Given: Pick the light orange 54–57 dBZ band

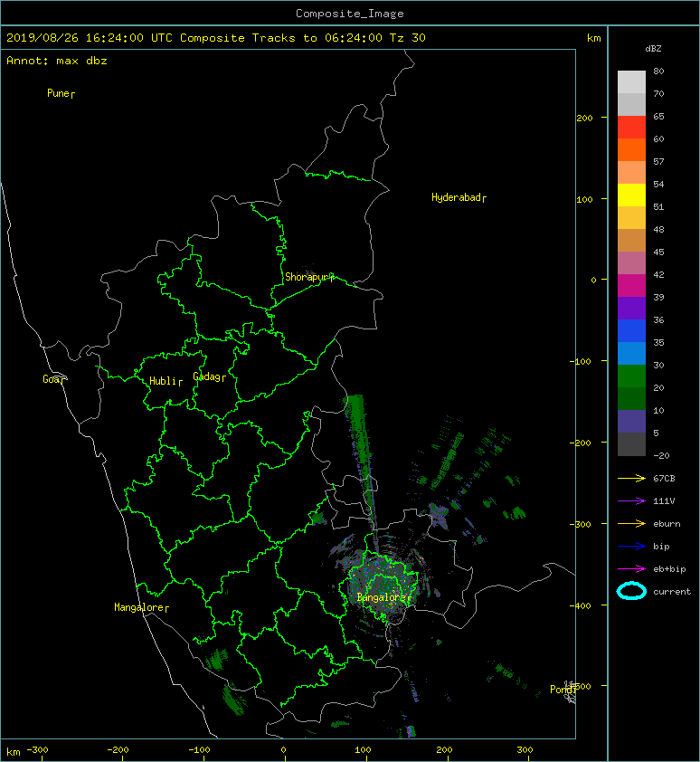Looking at the screenshot, I should (x=631, y=173).
